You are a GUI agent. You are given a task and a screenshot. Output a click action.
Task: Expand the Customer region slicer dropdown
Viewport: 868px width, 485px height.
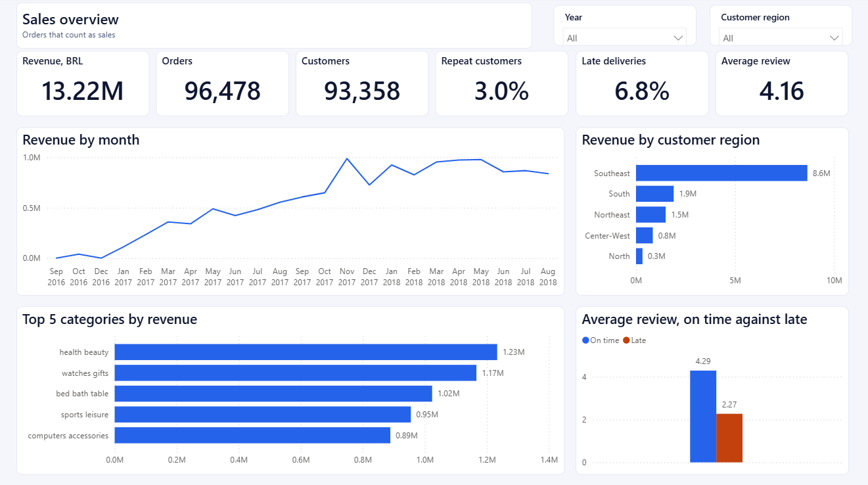coord(781,38)
